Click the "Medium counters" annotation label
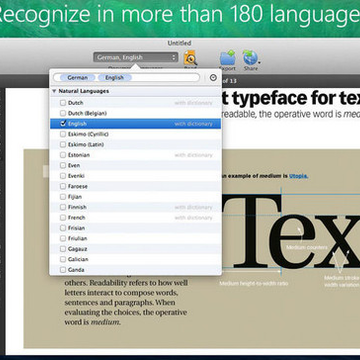 [307, 248]
